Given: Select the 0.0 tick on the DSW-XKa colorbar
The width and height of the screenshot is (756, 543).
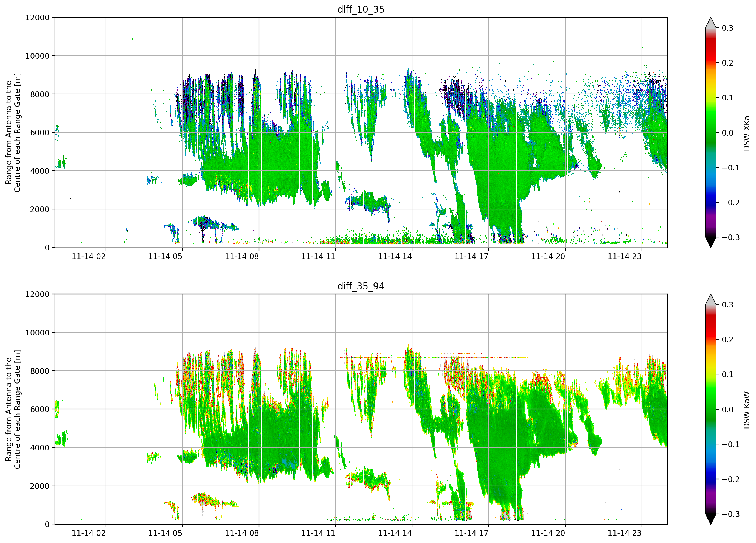Looking at the screenshot, I should 728,133.
